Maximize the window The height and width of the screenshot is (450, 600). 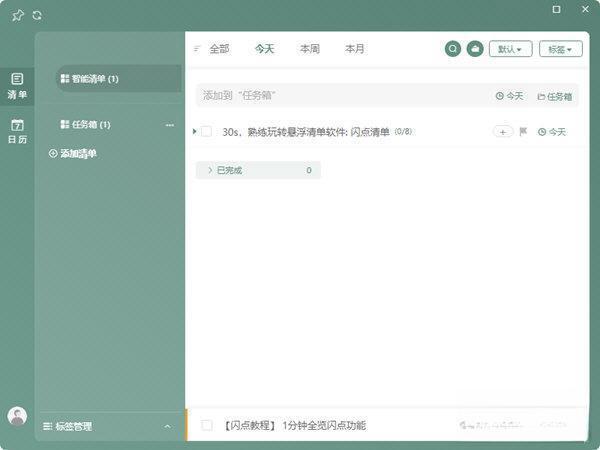click(557, 9)
